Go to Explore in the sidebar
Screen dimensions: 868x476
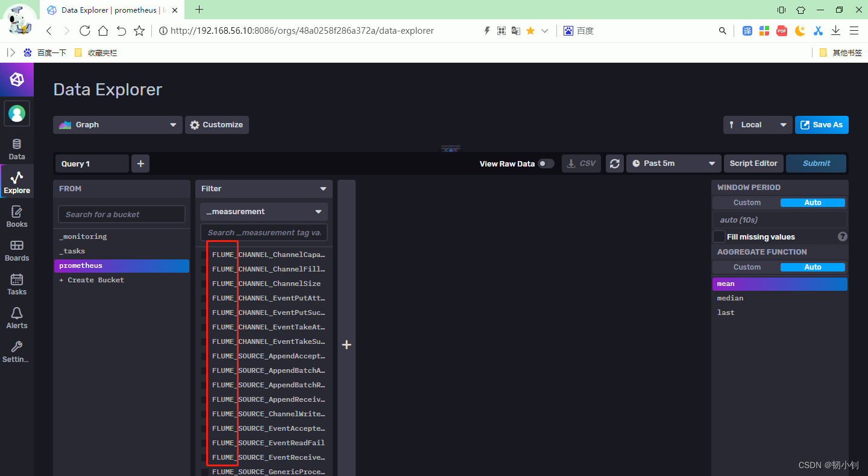point(17,183)
